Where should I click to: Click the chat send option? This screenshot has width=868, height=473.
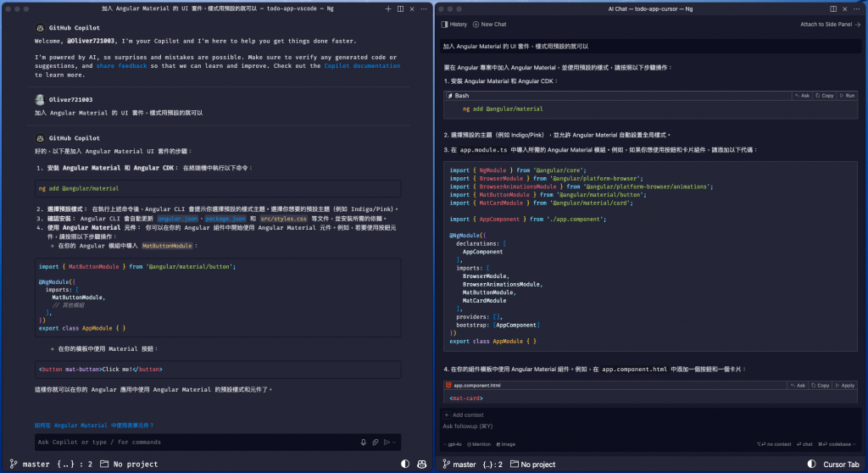805,444
